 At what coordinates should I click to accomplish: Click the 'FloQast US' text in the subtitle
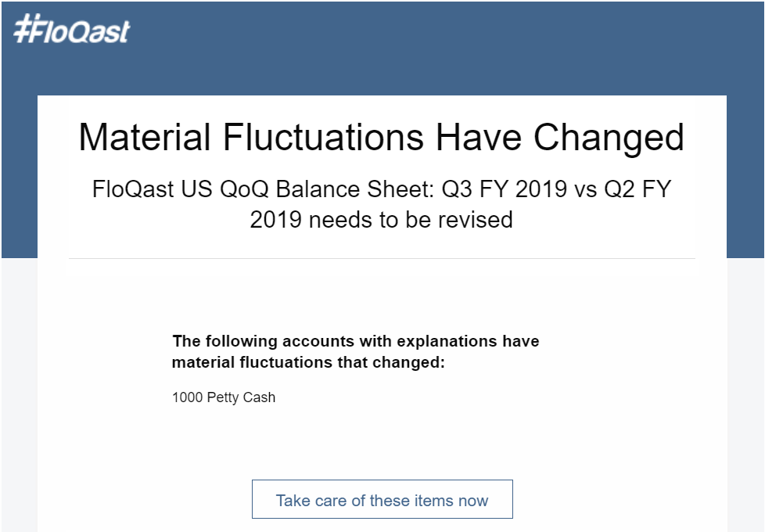[153, 189]
